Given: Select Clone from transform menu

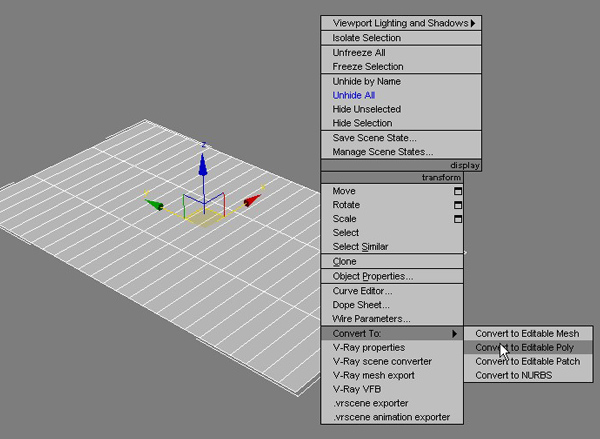Looking at the screenshot, I should (344, 262).
